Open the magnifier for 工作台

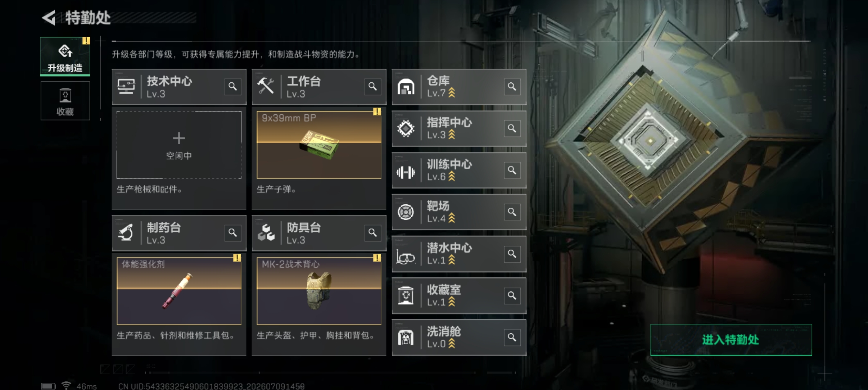pos(372,87)
